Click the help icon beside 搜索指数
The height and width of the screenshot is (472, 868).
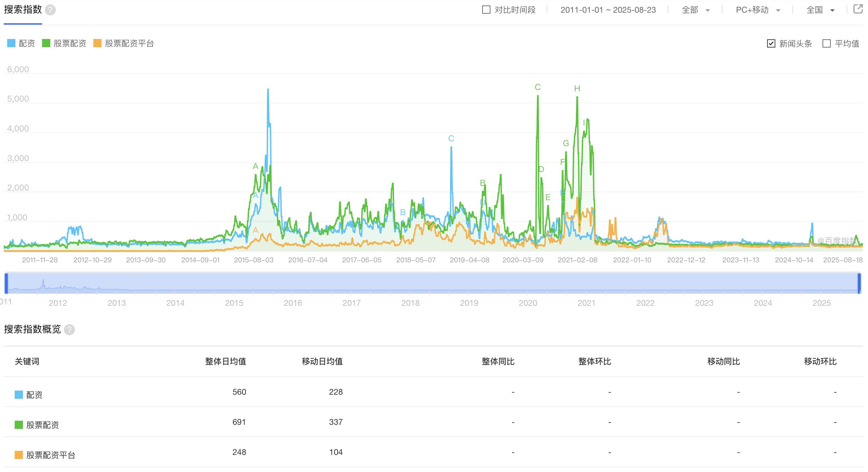pyautogui.click(x=50, y=10)
